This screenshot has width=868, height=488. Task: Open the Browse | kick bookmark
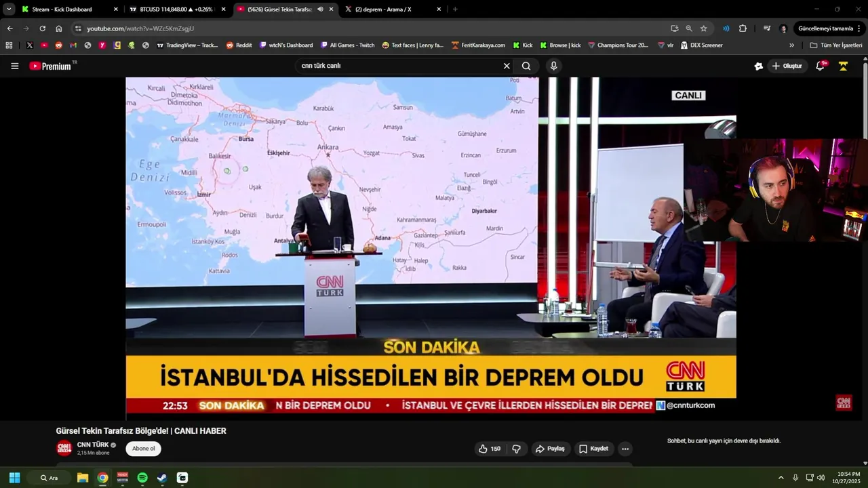click(x=560, y=45)
